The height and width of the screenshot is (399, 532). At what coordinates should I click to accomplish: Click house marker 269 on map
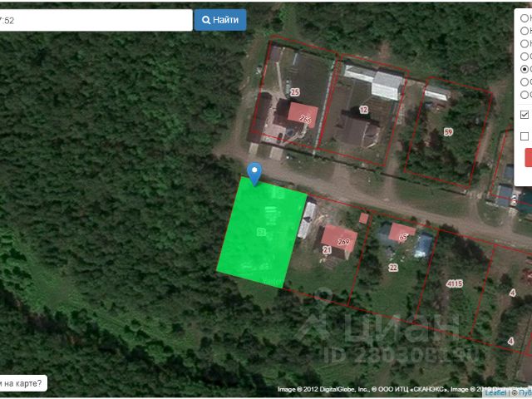pos(343,242)
